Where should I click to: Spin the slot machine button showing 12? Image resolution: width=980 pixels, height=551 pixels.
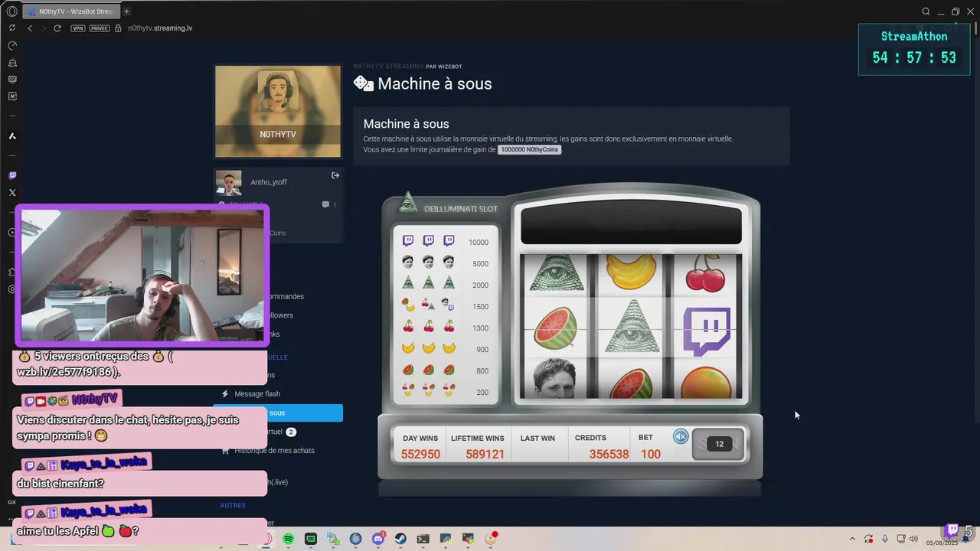coord(718,444)
